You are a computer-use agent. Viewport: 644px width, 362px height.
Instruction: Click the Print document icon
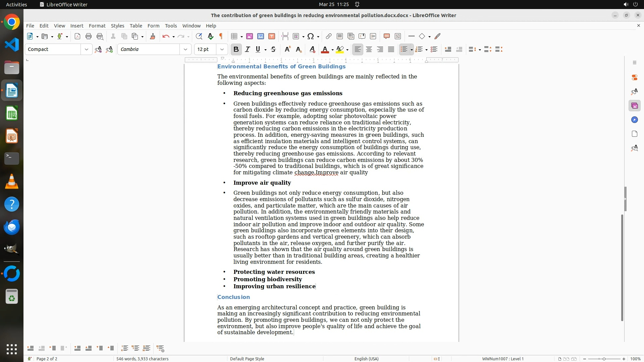89,36
